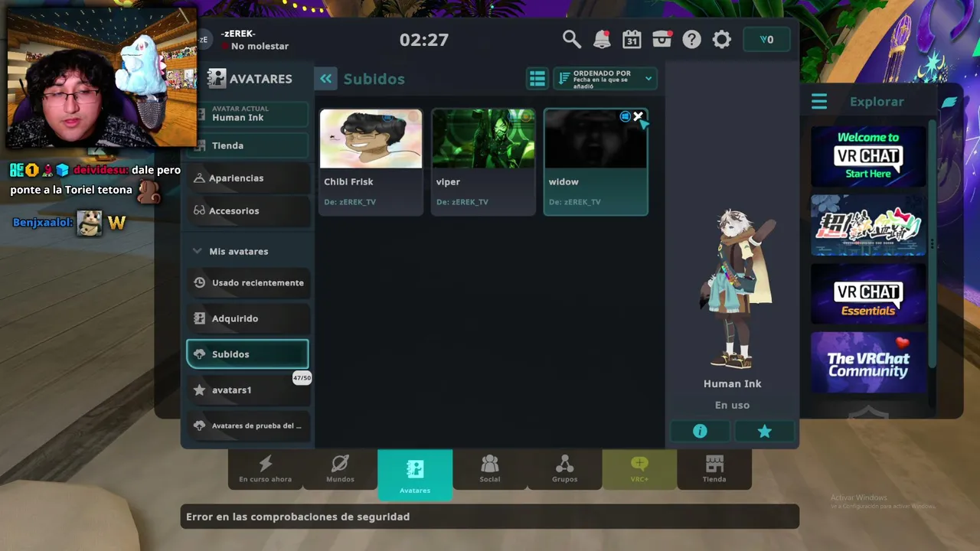Switch to the Mundos tab
This screenshot has height=551, width=980.
(340, 469)
